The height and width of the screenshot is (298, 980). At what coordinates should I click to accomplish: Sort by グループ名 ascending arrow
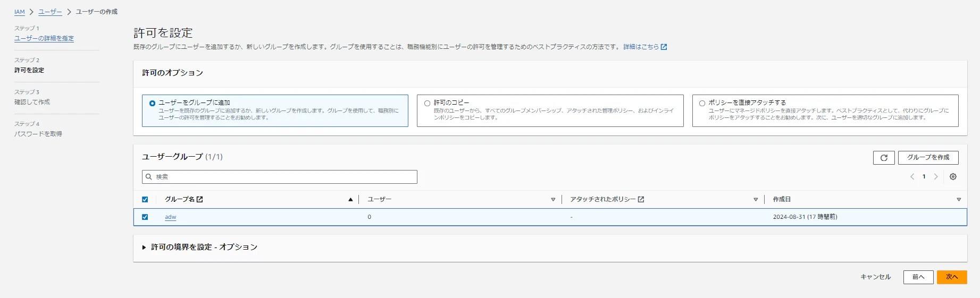pos(350,200)
